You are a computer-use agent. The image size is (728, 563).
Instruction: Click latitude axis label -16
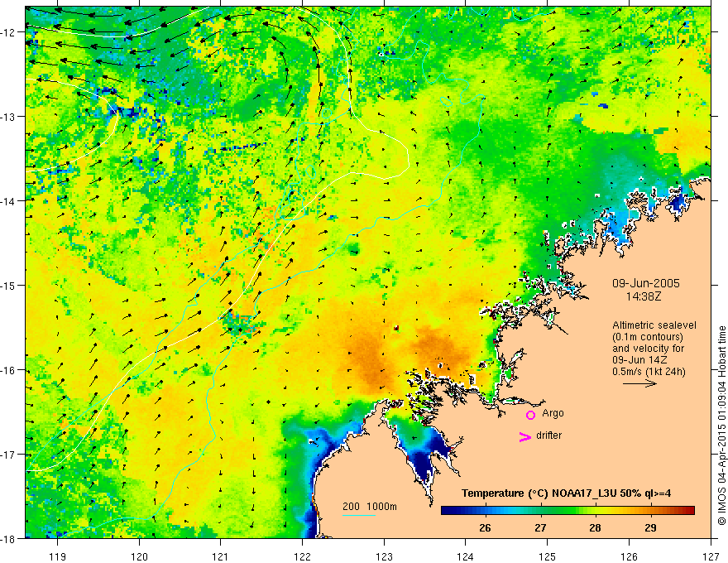click(9, 370)
